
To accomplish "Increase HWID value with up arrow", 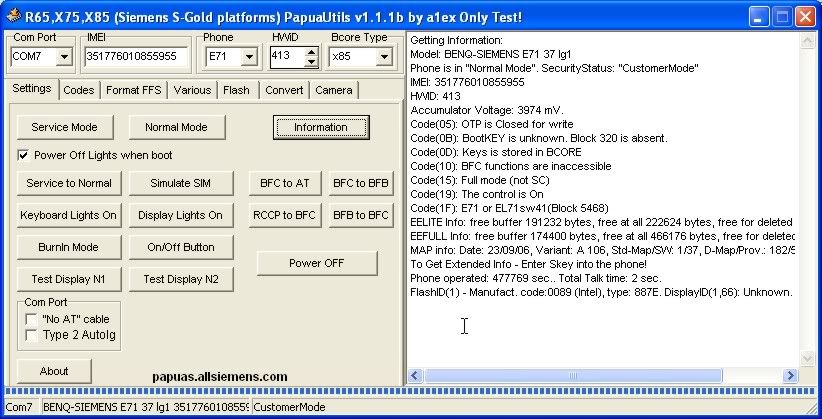I will (x=311, y=51).
